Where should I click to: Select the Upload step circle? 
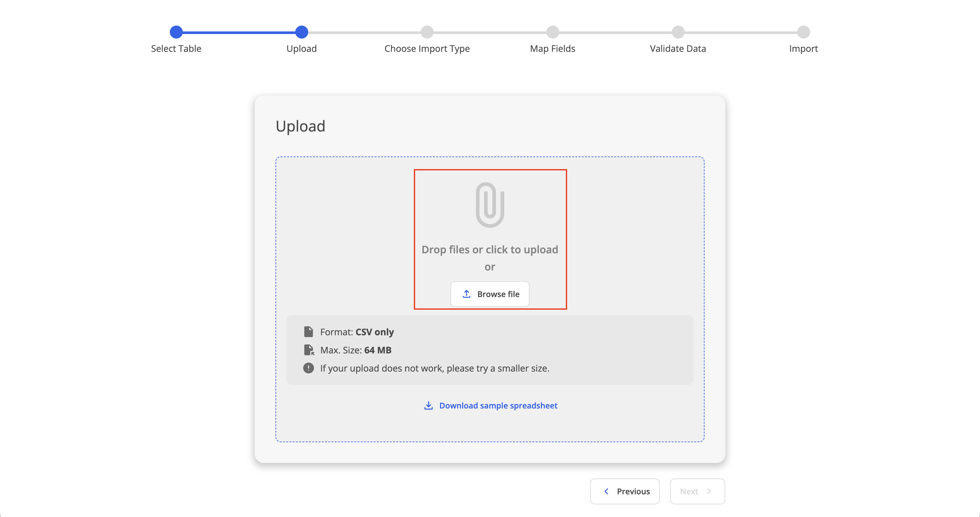[302, 32]
